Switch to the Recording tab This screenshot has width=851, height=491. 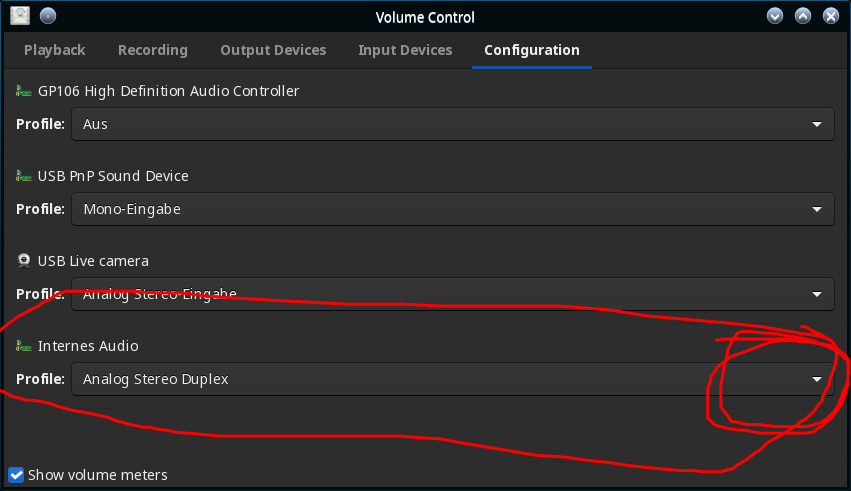point(153,50)
